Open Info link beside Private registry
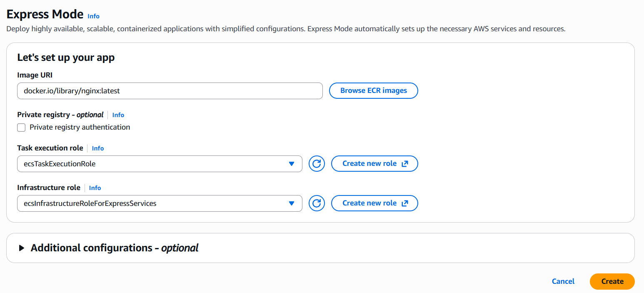This screenshot has width=644, height=293. pyautogui.click(x=118, y=115)
